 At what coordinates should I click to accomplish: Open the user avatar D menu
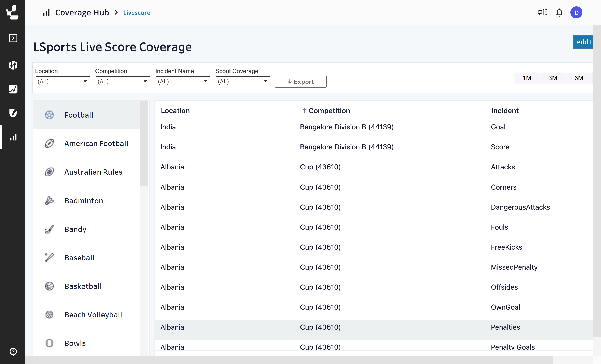(576, 12)
